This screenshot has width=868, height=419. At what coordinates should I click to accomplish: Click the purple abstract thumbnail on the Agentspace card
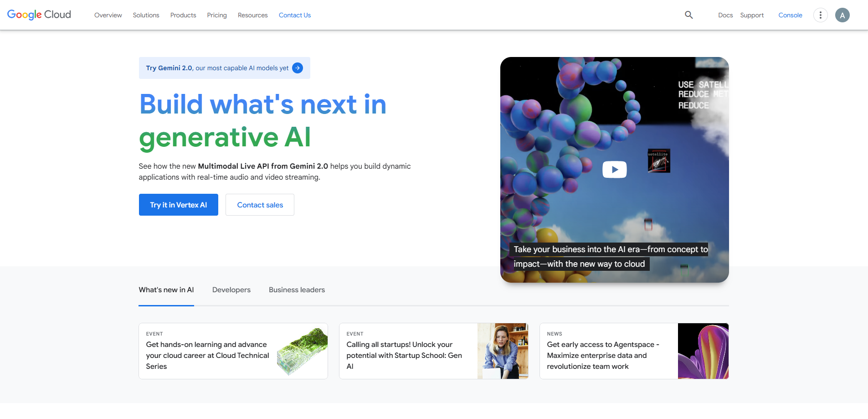704,351
